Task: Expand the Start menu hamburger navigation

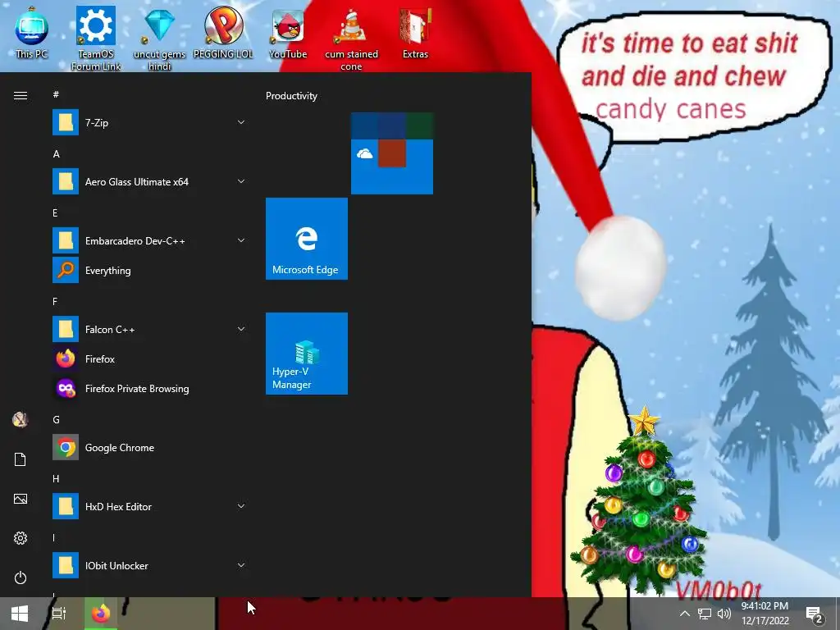Action: point(21,95)
